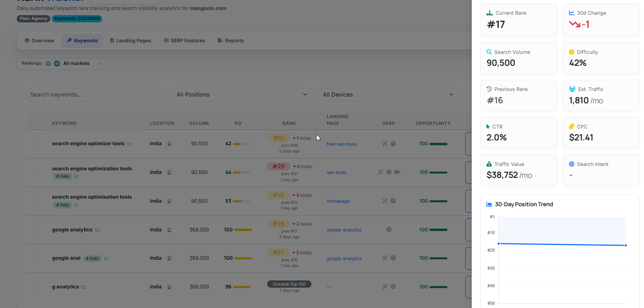
Task: Click chart icon next to google analytics keyword
Action: tap(98, 230)
